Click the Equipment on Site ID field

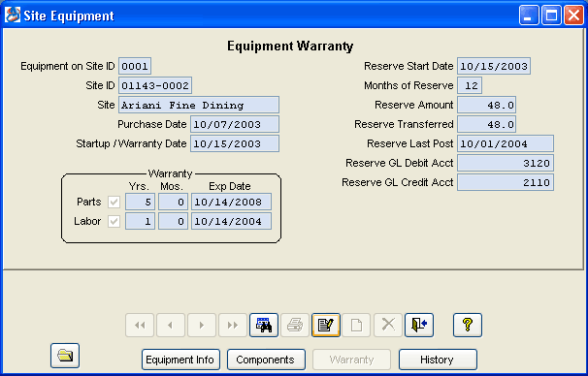(135, 66)
